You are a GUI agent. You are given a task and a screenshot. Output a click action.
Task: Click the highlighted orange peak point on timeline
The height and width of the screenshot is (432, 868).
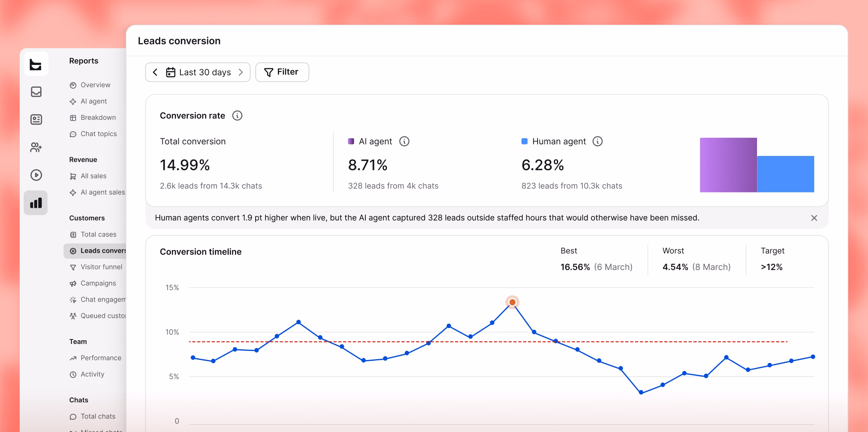pos(512,302)
